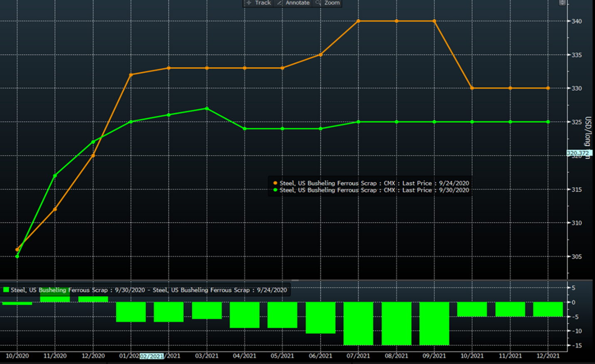The image size is (595, 364).
Task: Click the y-axis scale stepper at top right
Action: (562, 3)
